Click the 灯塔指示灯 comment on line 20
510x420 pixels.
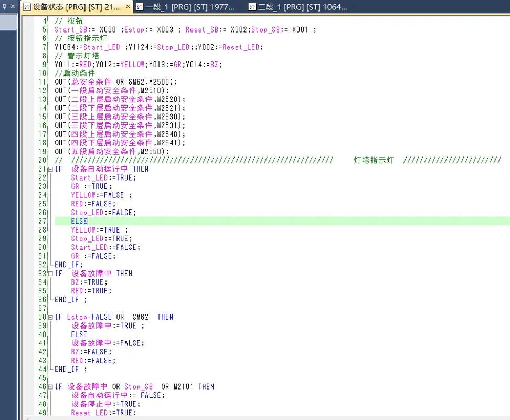(374, 160)
